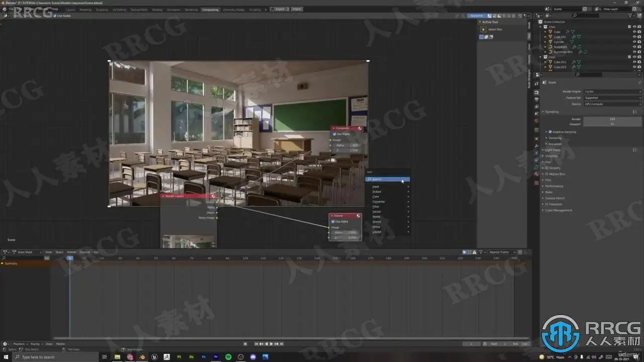Click the Render properties tab icon
The width and height of the screenshot is (644, 362).
(x=536, y=93)
